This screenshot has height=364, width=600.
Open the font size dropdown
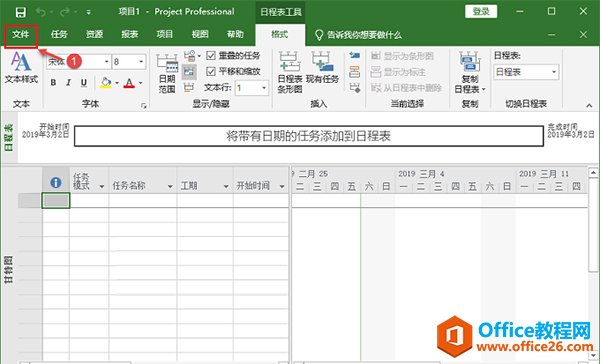pos(141,62)
